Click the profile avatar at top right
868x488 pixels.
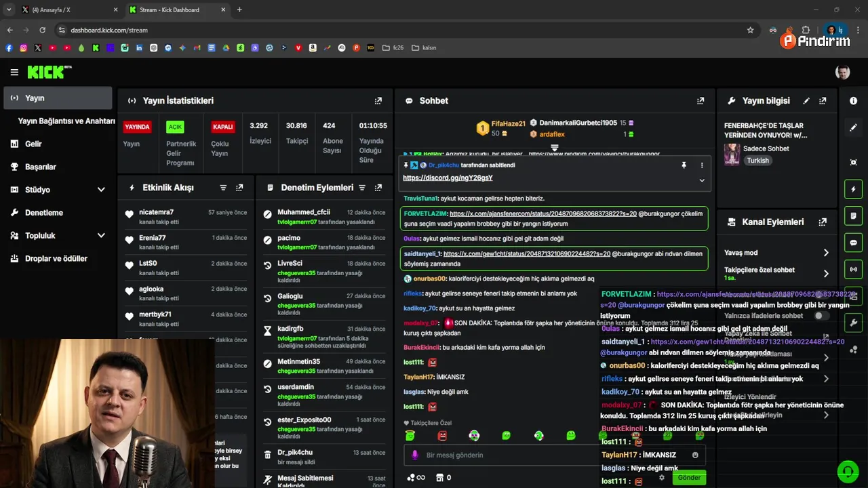[843, 72]
